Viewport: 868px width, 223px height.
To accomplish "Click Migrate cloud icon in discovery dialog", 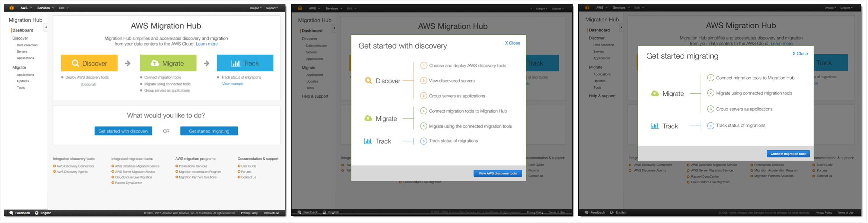I will click(368, 119).
